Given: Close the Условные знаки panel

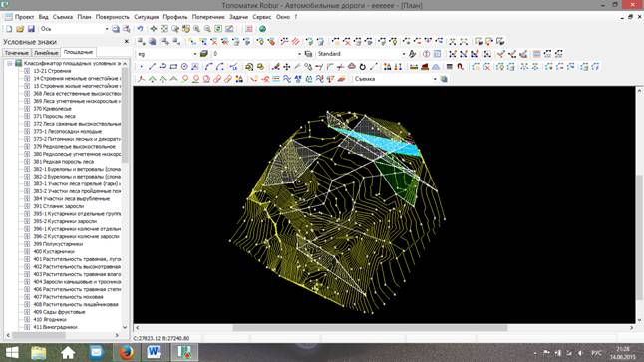Looking at the screenshot, I should point(126,42).
